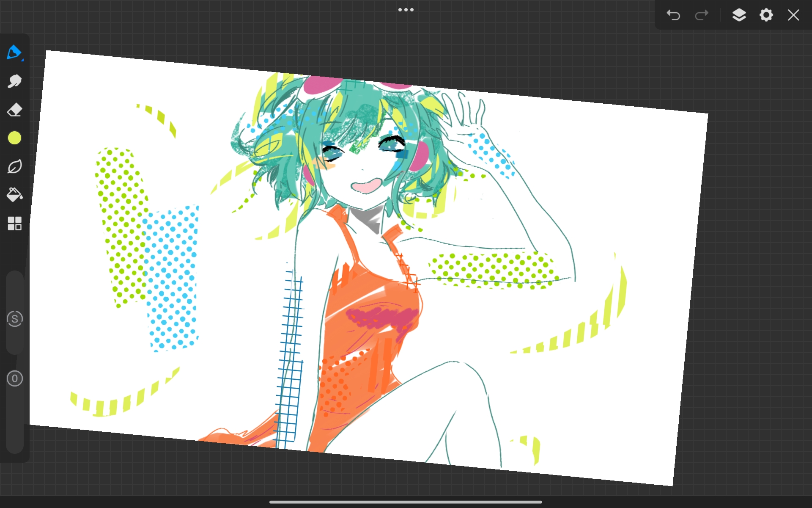This screenshot has height=508, width=812.
Task: Click the character's pink open mouth
Action: [366, 185]
